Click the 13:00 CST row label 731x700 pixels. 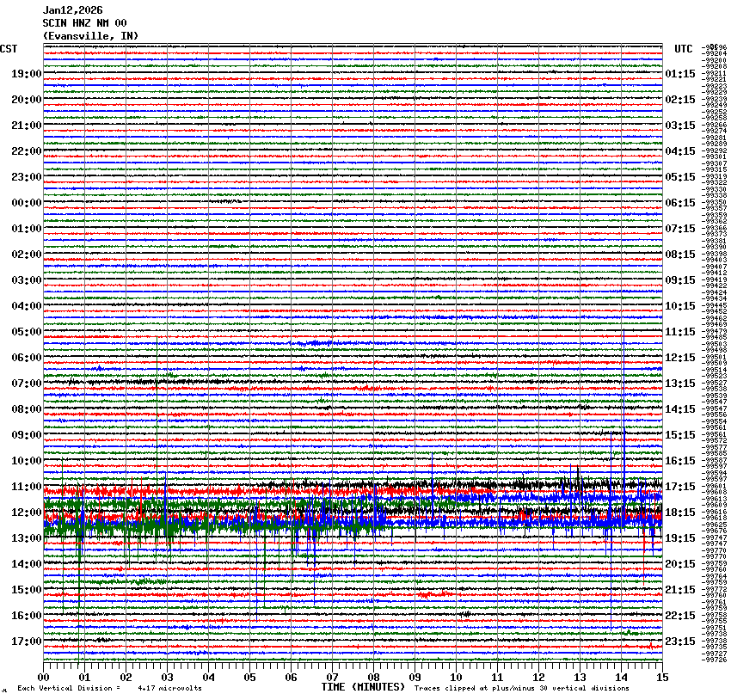pos(26,538)
